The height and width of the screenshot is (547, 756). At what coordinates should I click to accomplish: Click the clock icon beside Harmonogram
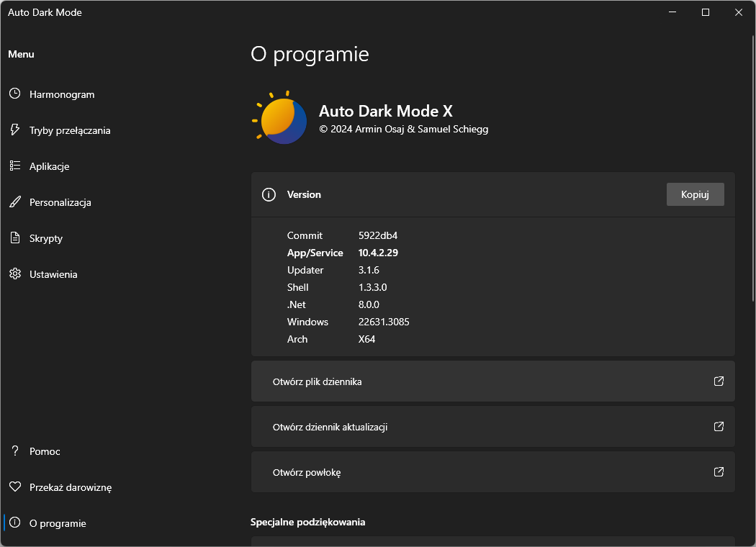pyautogui.click(x=15, y=94)
